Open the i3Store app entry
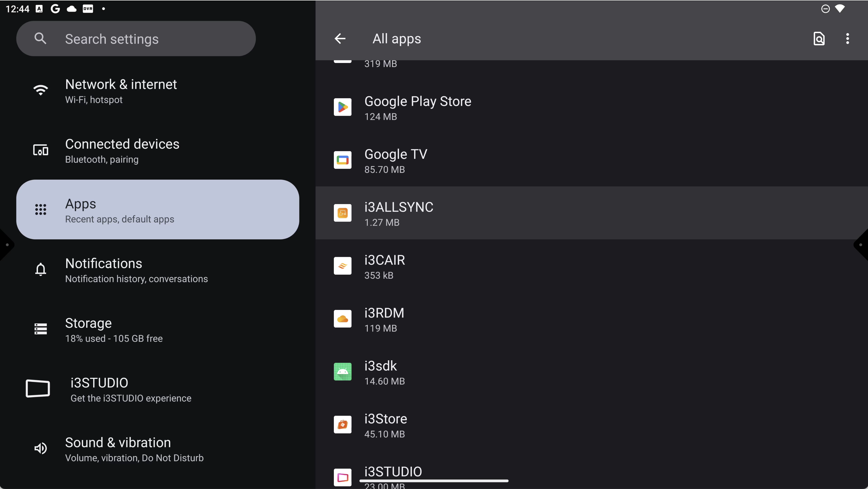This screenshot has height=489, width=868. click(386, 425)
